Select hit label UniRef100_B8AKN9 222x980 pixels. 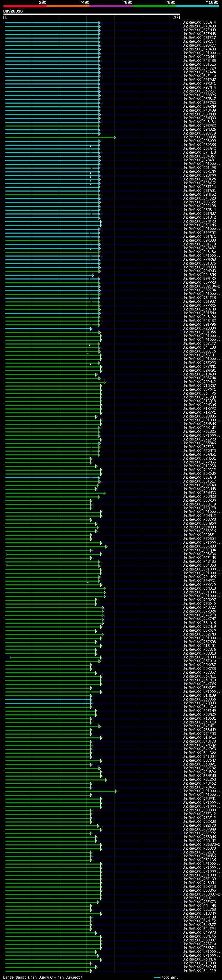pos(199,106)
